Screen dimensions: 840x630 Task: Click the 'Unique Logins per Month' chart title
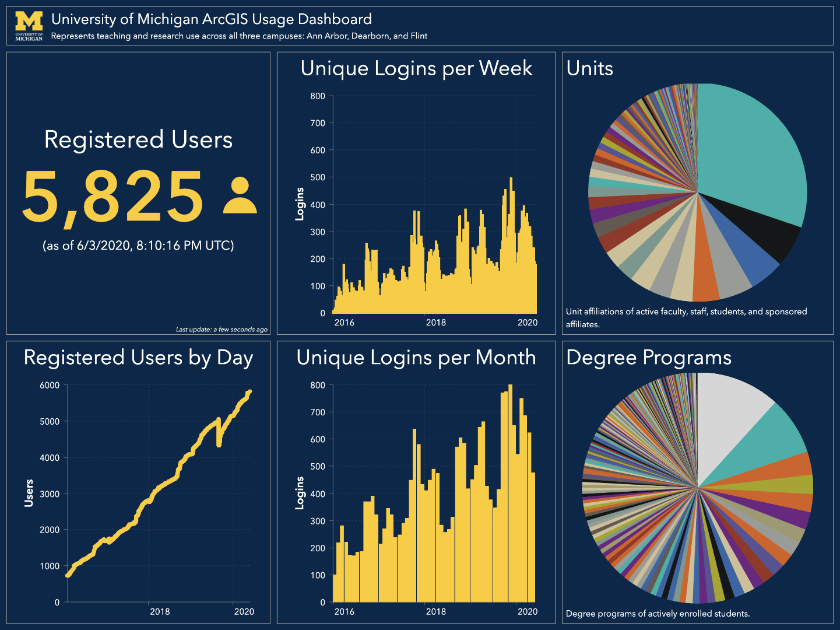pyautogui.click(x=416, y=358)
